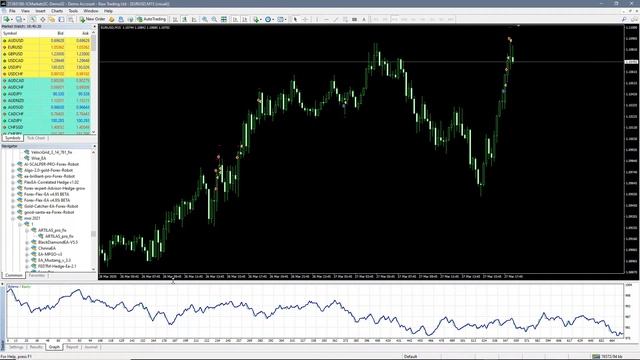Expand BlackDiamondEA-V5.5 node
Screen dimensions: 640x360
pyautogui.click(x=27, y=242)
